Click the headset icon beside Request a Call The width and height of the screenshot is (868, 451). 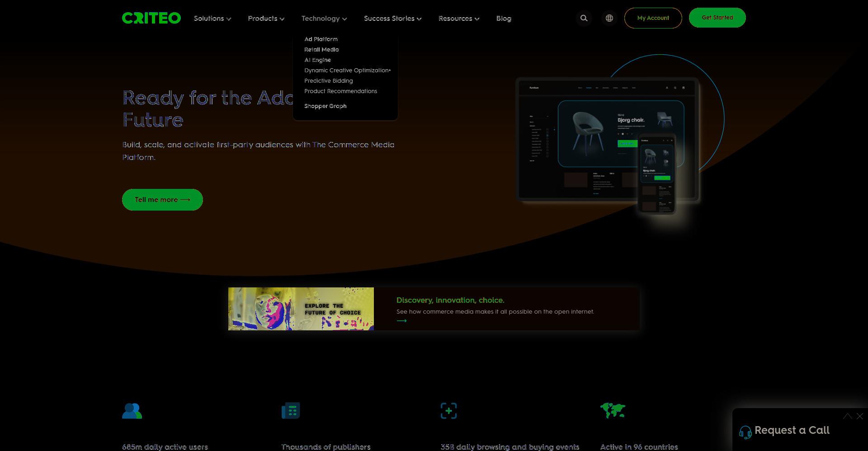coord(745,432)
